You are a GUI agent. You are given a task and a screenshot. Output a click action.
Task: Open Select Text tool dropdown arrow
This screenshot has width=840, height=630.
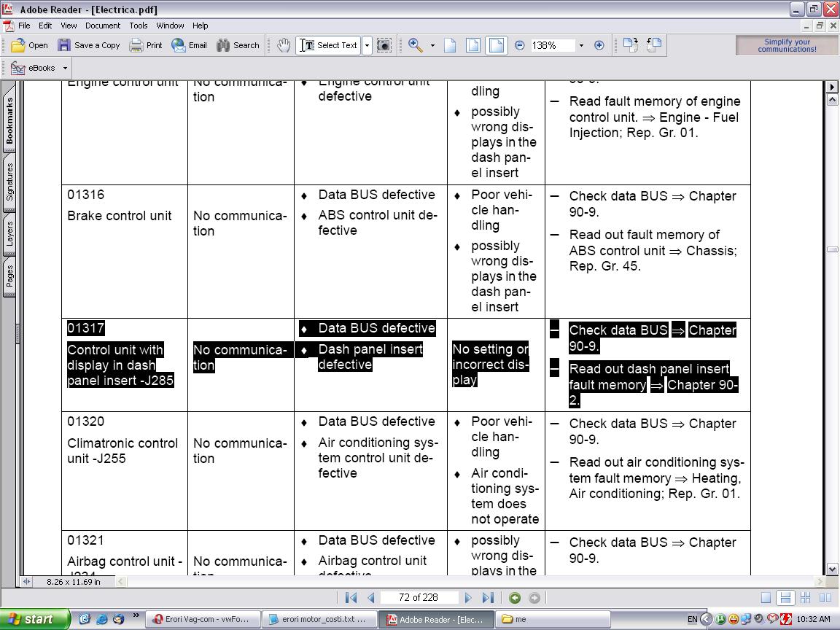click(x=367, y=45)
